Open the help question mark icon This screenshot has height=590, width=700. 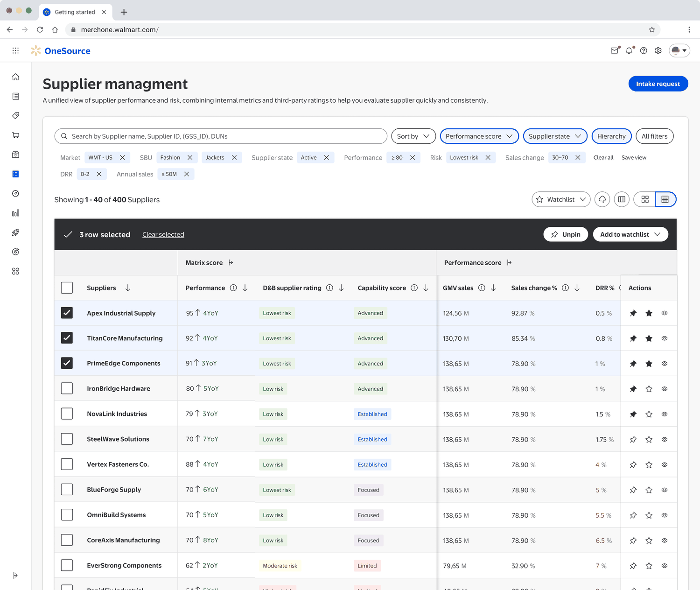click(644, 50)
